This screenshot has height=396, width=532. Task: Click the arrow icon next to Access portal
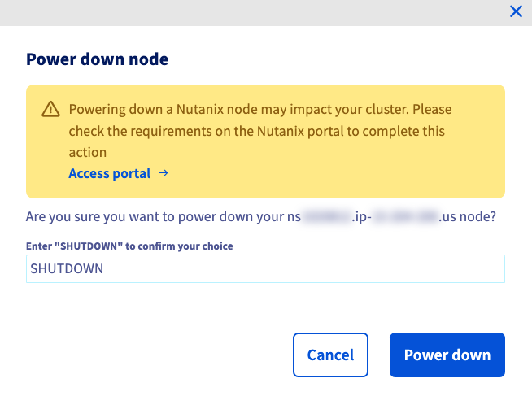coord(164,173)
